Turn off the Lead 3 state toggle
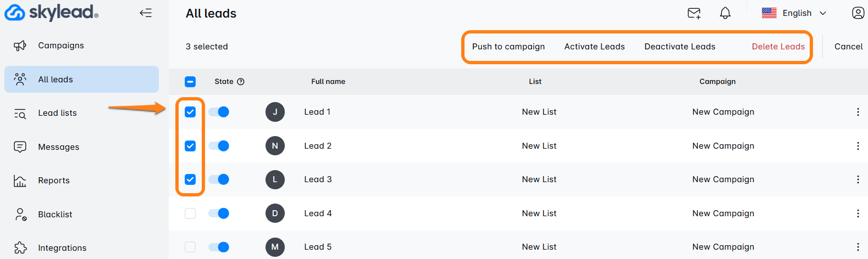868x259 pixels. 219,179
